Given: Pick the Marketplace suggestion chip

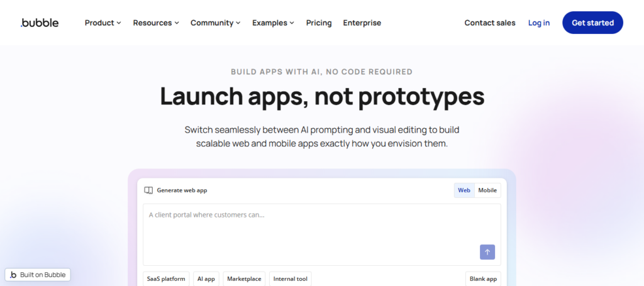Looking at the screenshot, I should tap(244, 278).
